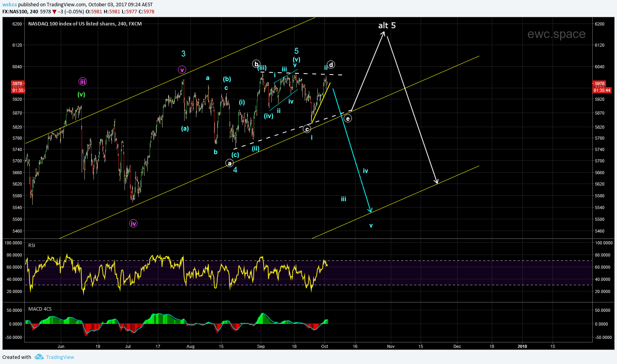This screenshot has height=364, width=617.
Task: Select the circled 'b' wave marker
Action: point(256,64)
